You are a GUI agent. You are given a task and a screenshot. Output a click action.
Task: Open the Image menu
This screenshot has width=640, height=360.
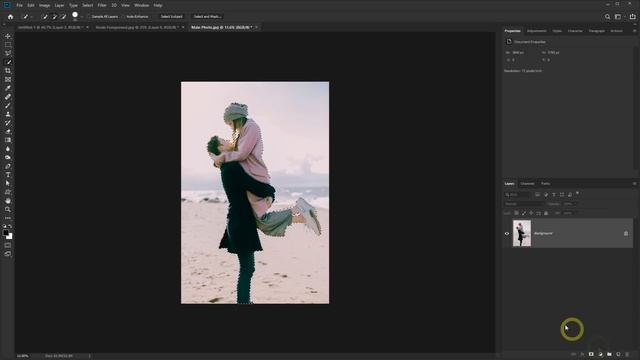click(44, 5)
